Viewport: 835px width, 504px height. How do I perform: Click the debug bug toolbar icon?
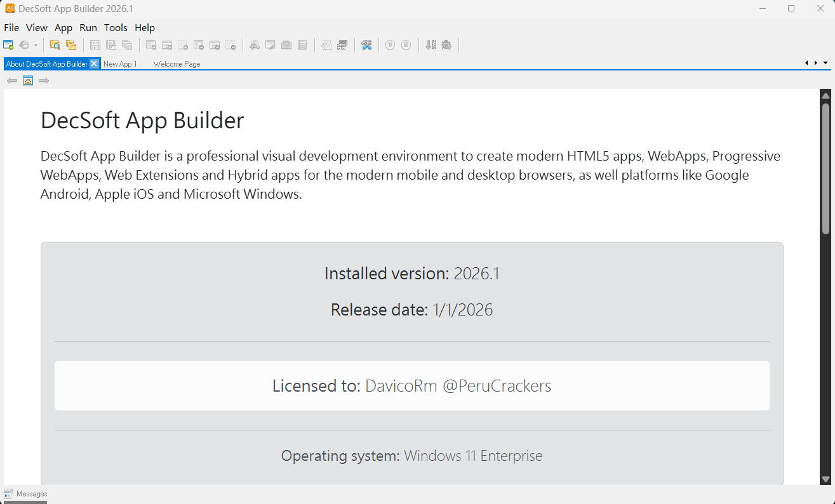point(446,45)
